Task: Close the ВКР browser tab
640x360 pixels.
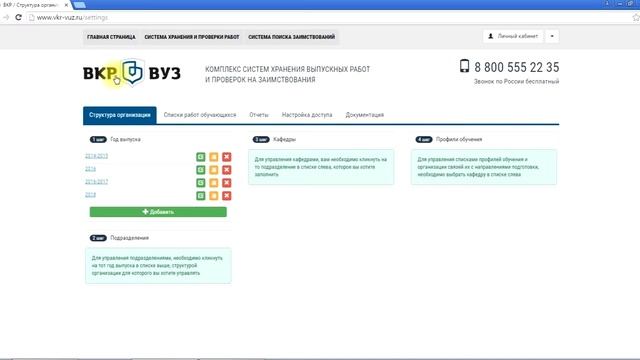Action: [66, 5]
